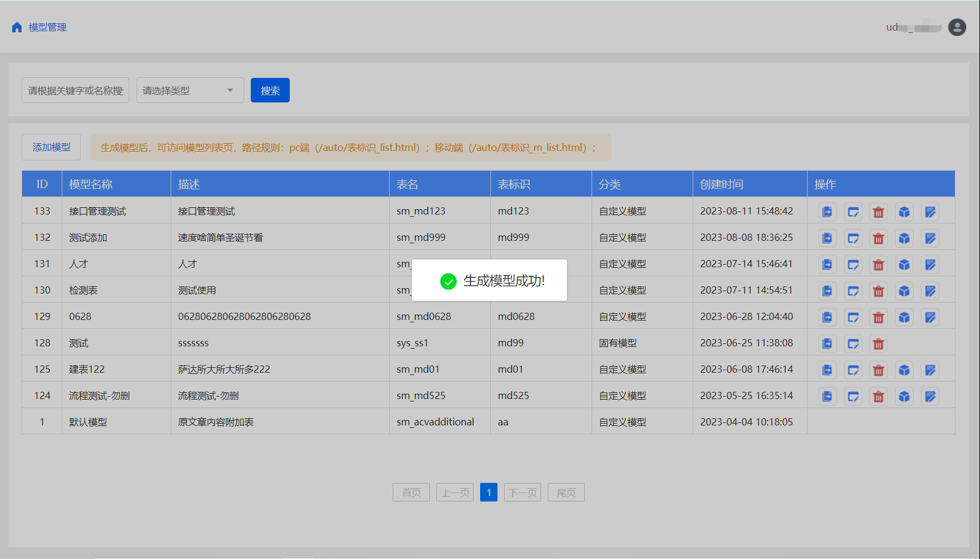Open the user avatar menu
This screenshot has height=559, width=980.
(957, 28)
